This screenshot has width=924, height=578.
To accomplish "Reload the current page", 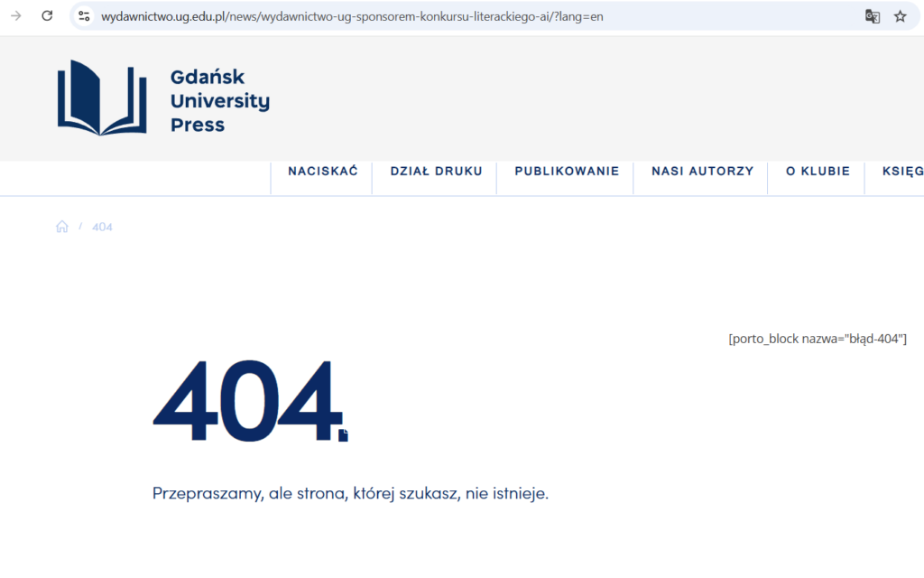I will click(48, 16).
